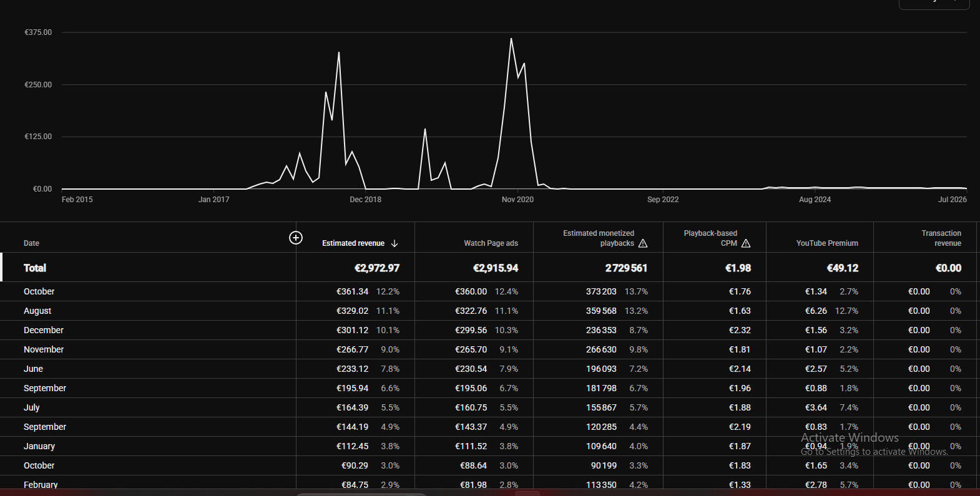This screenshot has height=496, width=980.
Task: Open the dropdown at top right
Action: 934,3
